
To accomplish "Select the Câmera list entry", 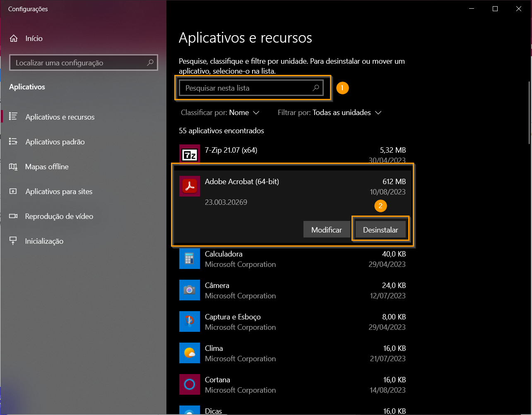I will 292,290.
